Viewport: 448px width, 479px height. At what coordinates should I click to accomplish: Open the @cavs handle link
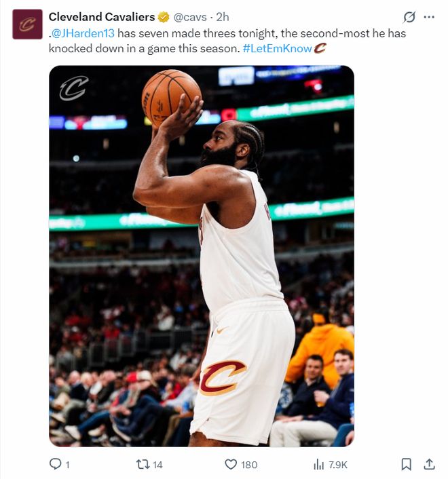[191, 17]
